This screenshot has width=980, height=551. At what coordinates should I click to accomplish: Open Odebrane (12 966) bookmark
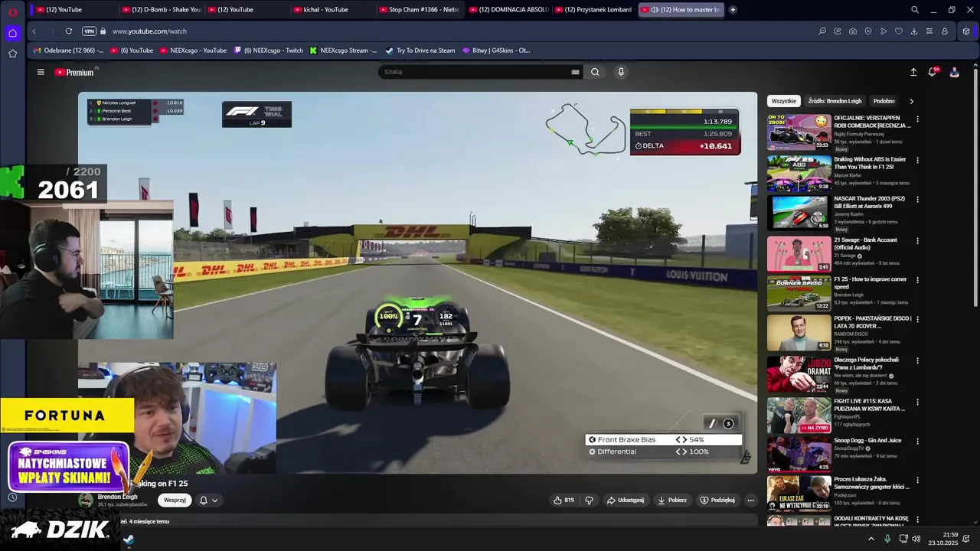point(68,51)
